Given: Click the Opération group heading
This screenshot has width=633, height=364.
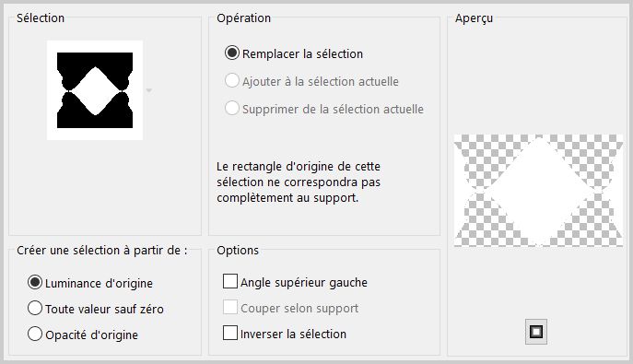Looking at the screenshot, I should (x=244, y=18).
